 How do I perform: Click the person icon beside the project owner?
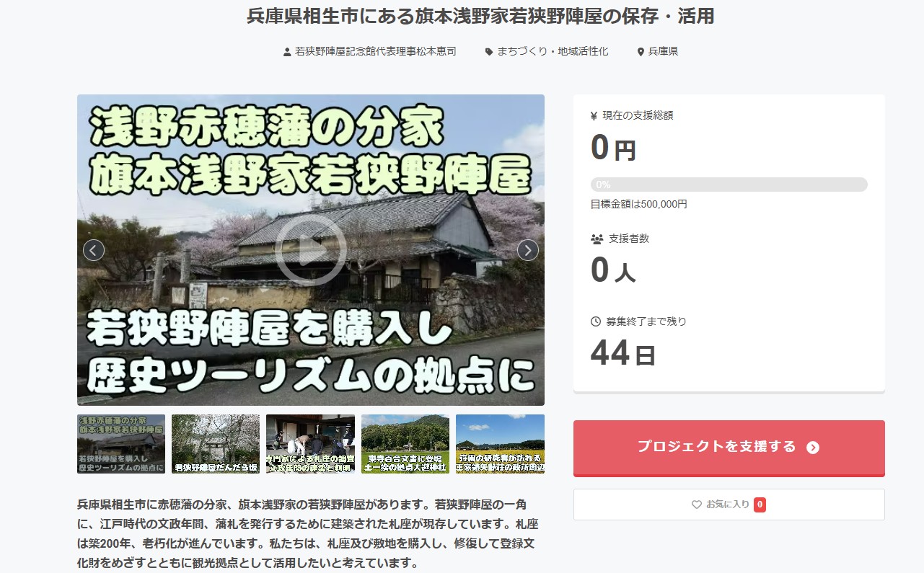(287, 52)
